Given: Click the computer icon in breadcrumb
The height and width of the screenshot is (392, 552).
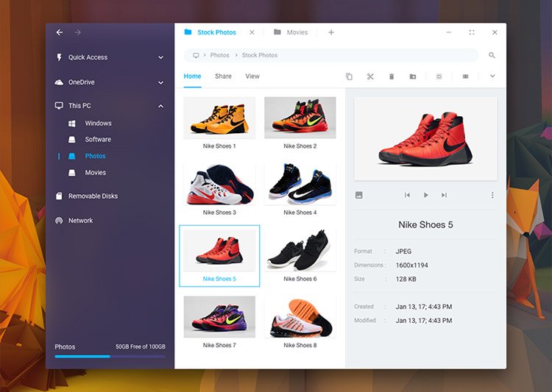Looking at the screenshot, I should [196, 55].
